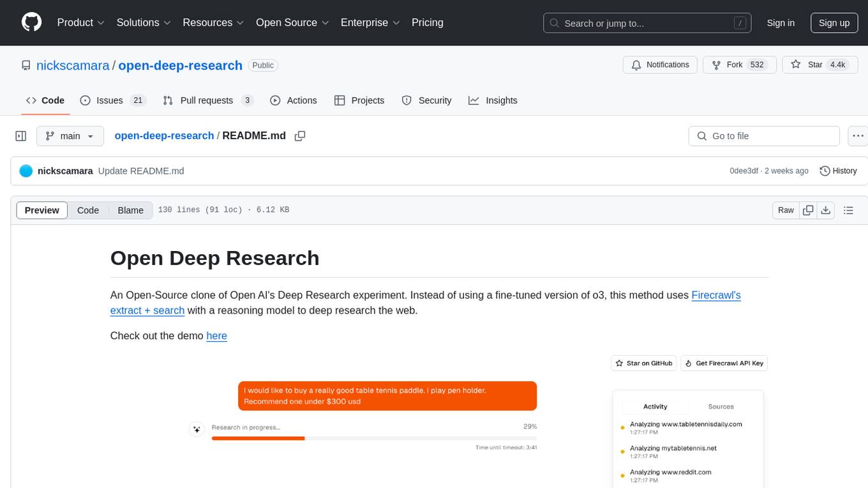
Task: Open nickscamara user profile link
Action: pyautogui.click(x=73, y=65)
